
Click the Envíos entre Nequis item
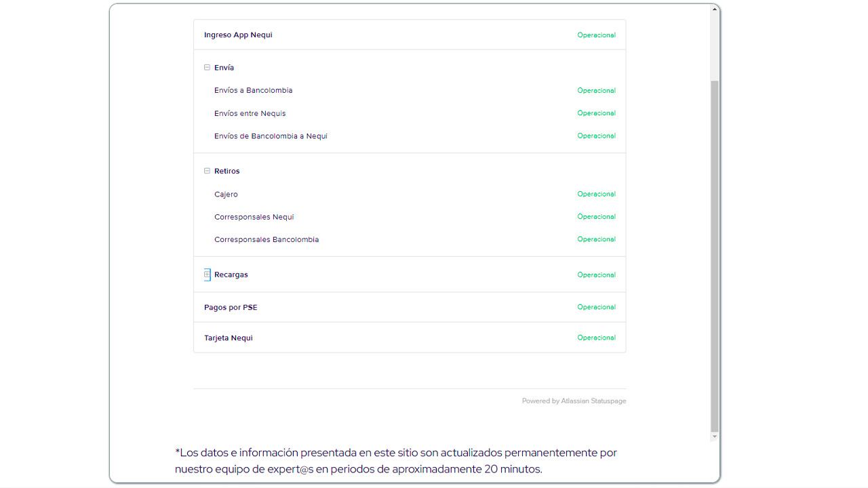pyautogui.click(x=250, y=114)
